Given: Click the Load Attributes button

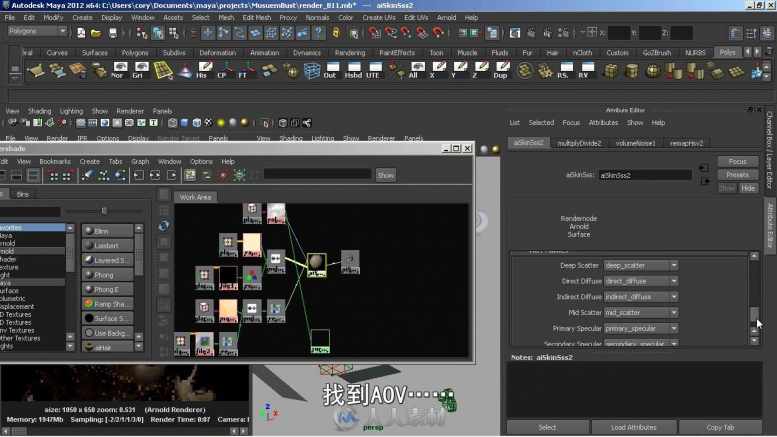Looking at the screenshot, I should [633, 427].
